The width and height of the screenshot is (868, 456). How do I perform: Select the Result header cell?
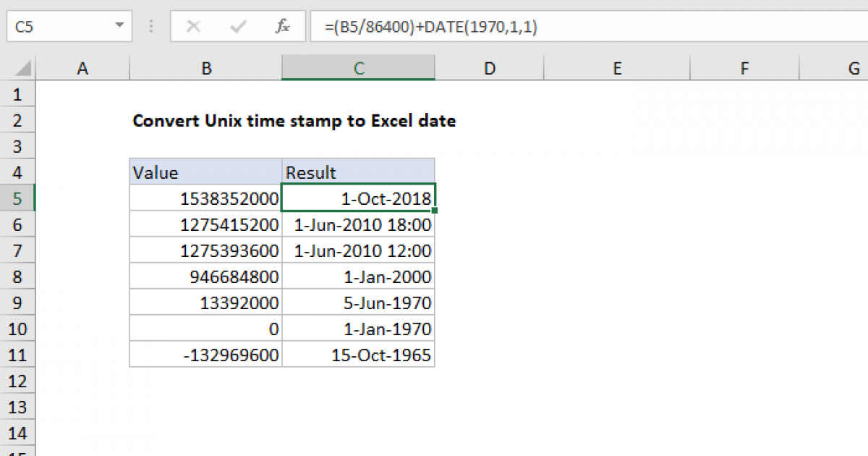coord(359,172)
